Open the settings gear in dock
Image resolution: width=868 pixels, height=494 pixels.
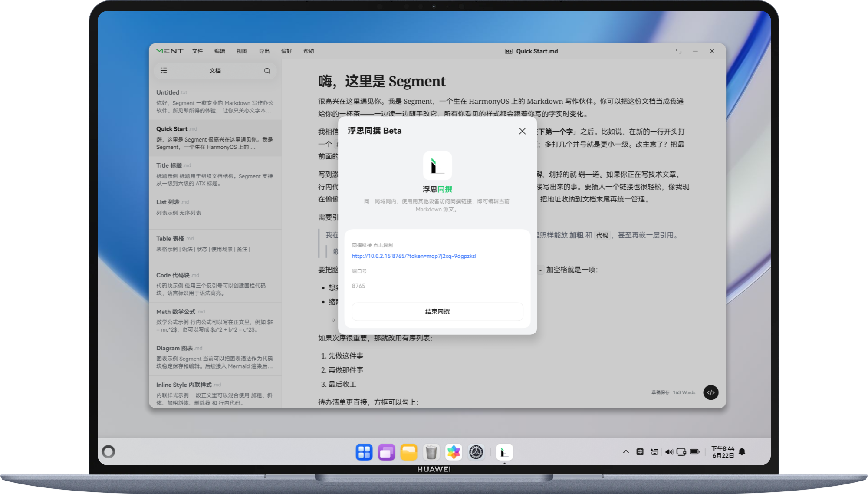(476, 452)
